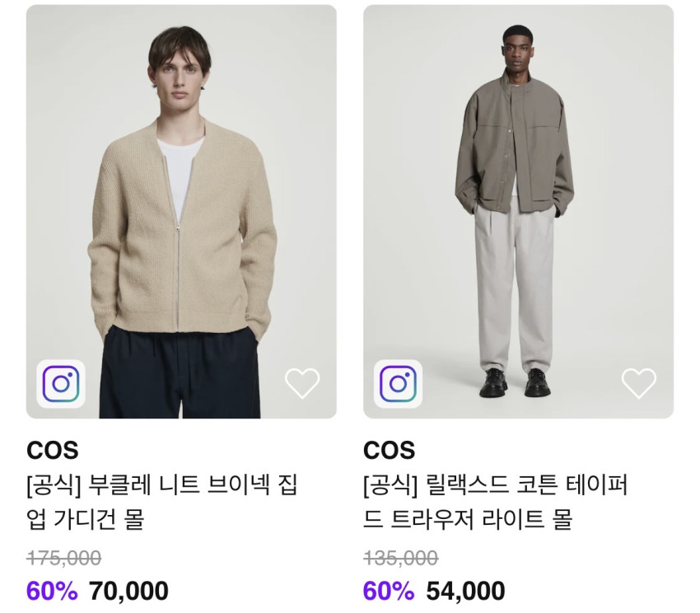The height and width of the screenshot is (613, 700).
Task: Open the COS brand link above the trousers title
Action: tap(390, 451)
